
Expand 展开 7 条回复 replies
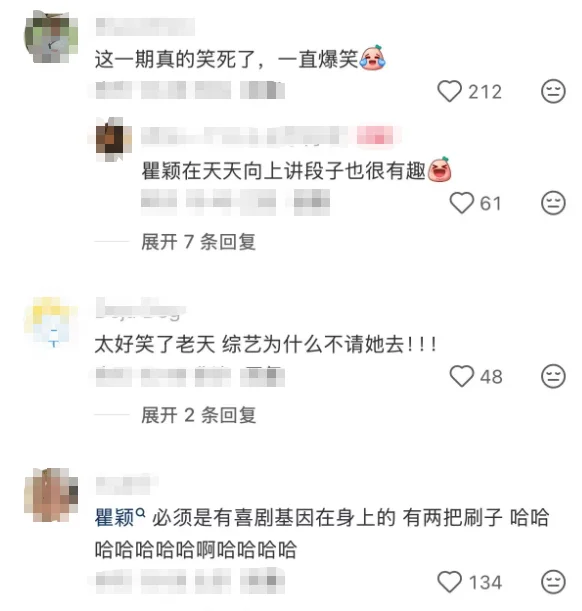pos(198,242)
